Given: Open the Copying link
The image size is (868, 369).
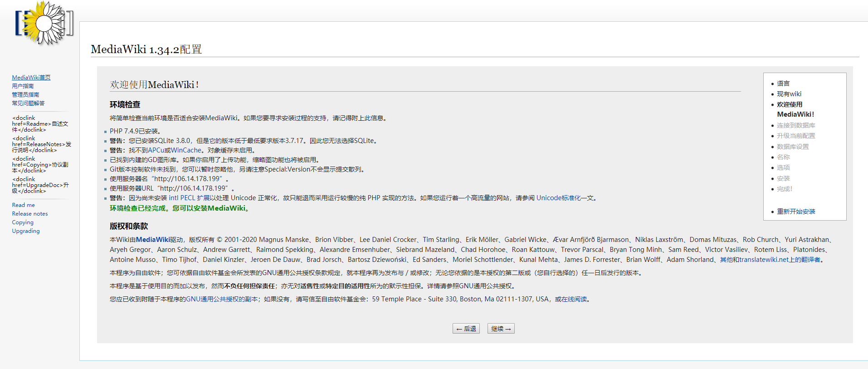Looking at the screenshot, I should (23, 222).
